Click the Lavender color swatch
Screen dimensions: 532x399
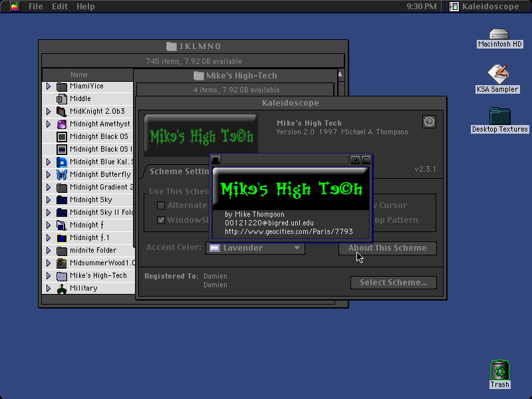click(x=214, y=248)
